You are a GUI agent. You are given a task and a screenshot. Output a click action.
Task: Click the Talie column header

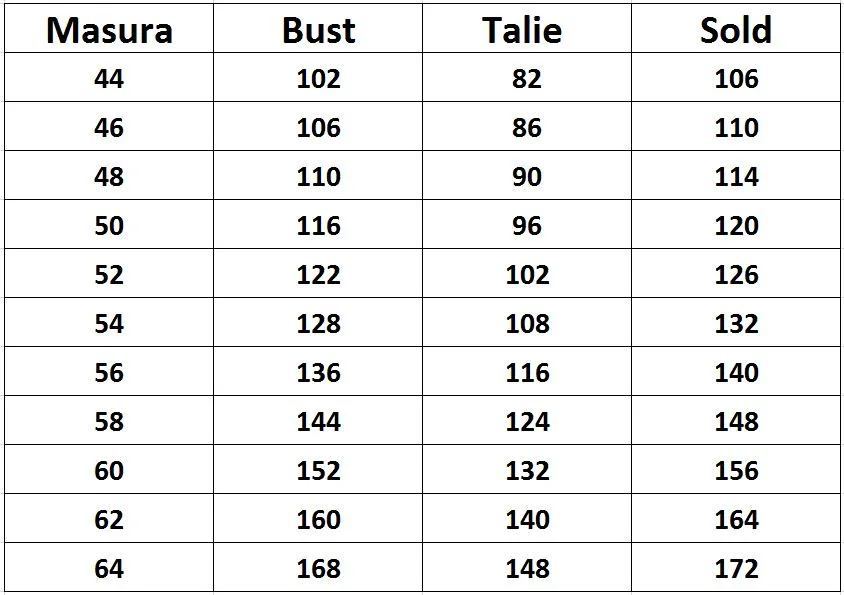[526, 30]
